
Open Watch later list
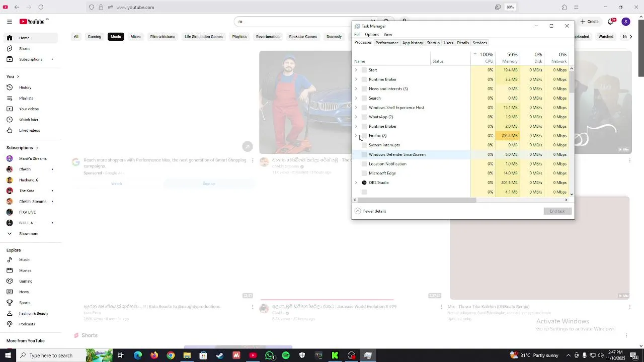pos(30,120)
